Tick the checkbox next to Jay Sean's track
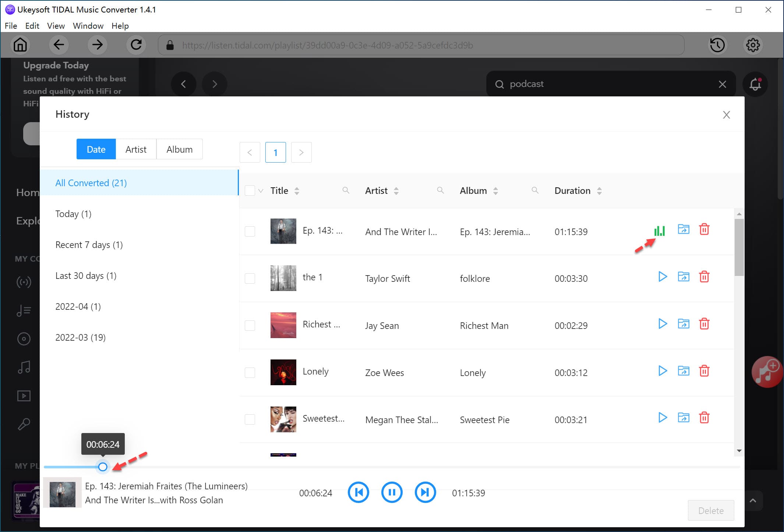Viewport: 784px width, 532px height. point(250,325)
